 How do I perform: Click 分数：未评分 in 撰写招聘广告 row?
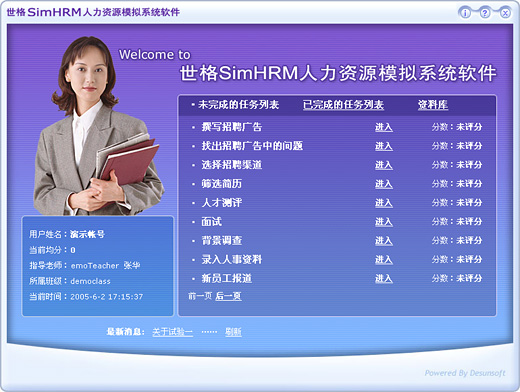(457, 127)
